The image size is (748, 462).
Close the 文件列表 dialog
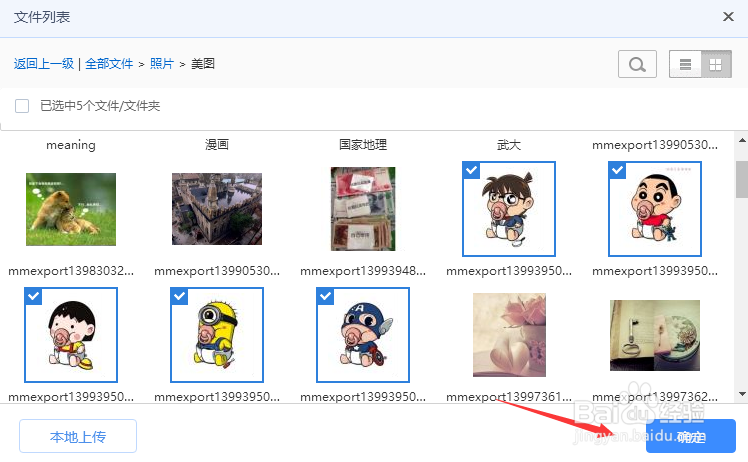(728, 17)
